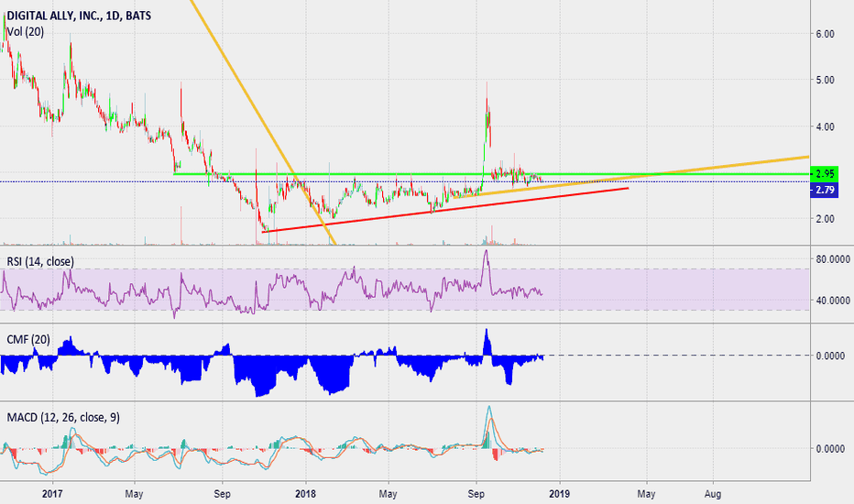This screenshot has height=504, width=854.
Task: Click the first Sep time axis label, before 2018
Action: (223, 494)
